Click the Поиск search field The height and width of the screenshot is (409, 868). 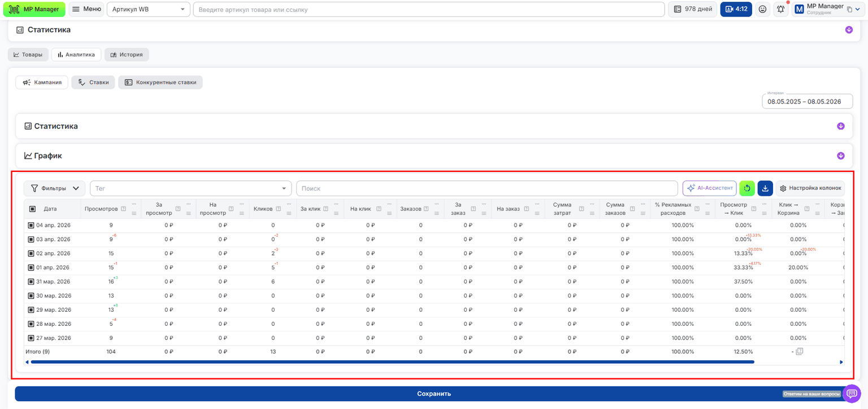coord(487,188)
